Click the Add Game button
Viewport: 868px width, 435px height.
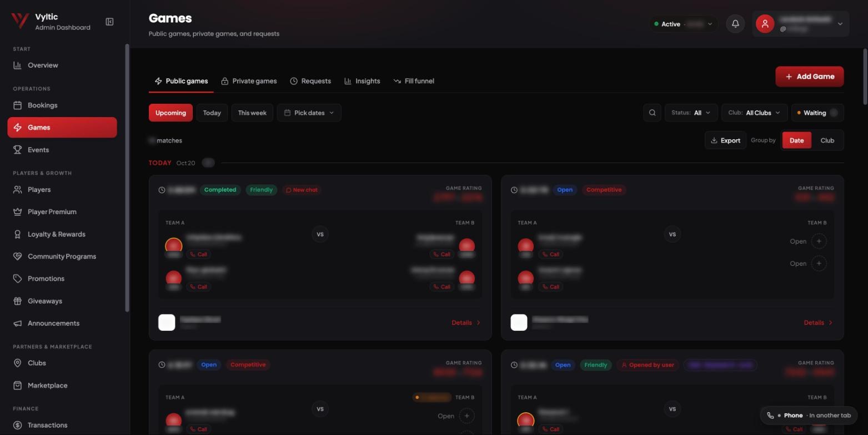809,77
